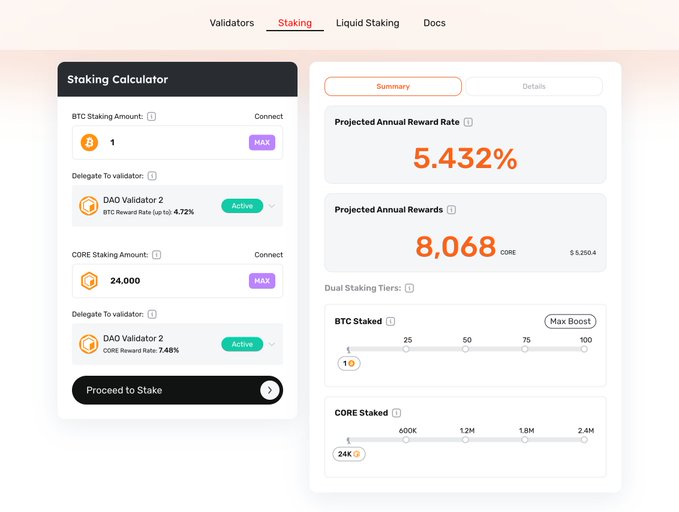Expand the CORE validator dropdown chevron
679x512 pixels.
click(x=272, y=344)
